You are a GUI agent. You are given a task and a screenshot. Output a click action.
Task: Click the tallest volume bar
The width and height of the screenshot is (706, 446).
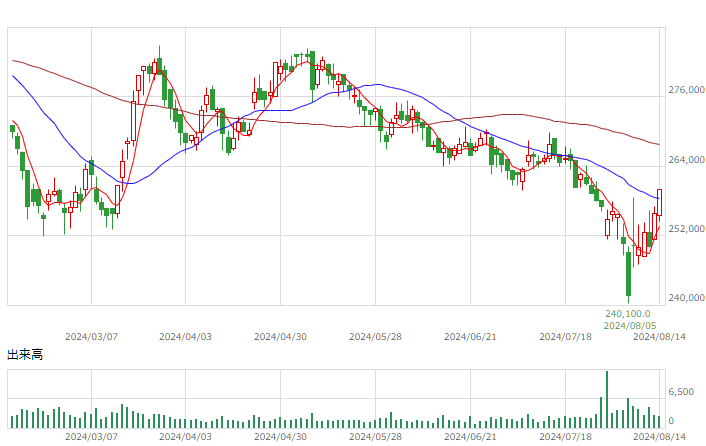607,399
